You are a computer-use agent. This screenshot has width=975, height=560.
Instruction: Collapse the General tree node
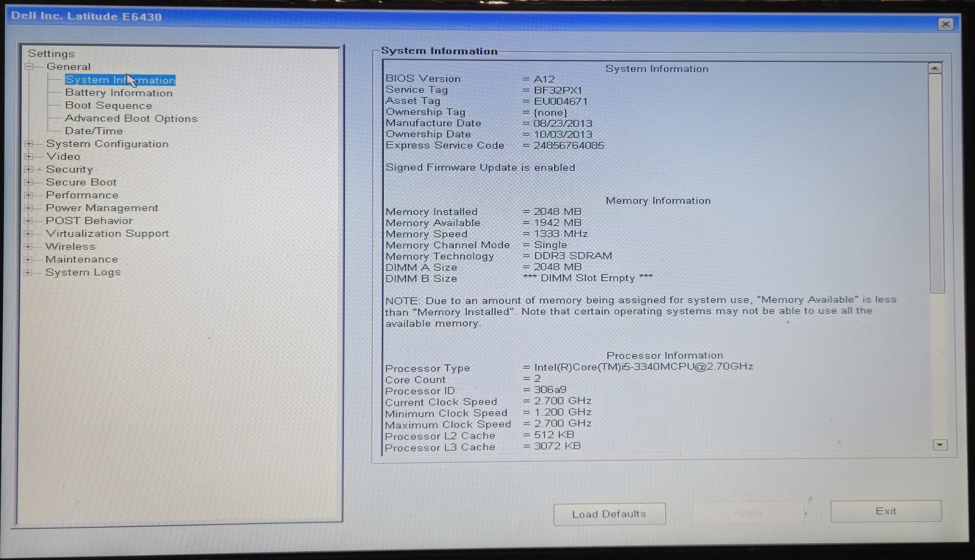pos(29,67)
